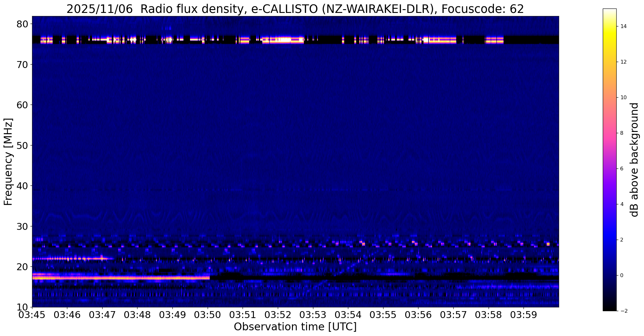Screen dimensions: 644x336
Task: Click the 10 MHz frequency tick label
Action: pos(22,307)
